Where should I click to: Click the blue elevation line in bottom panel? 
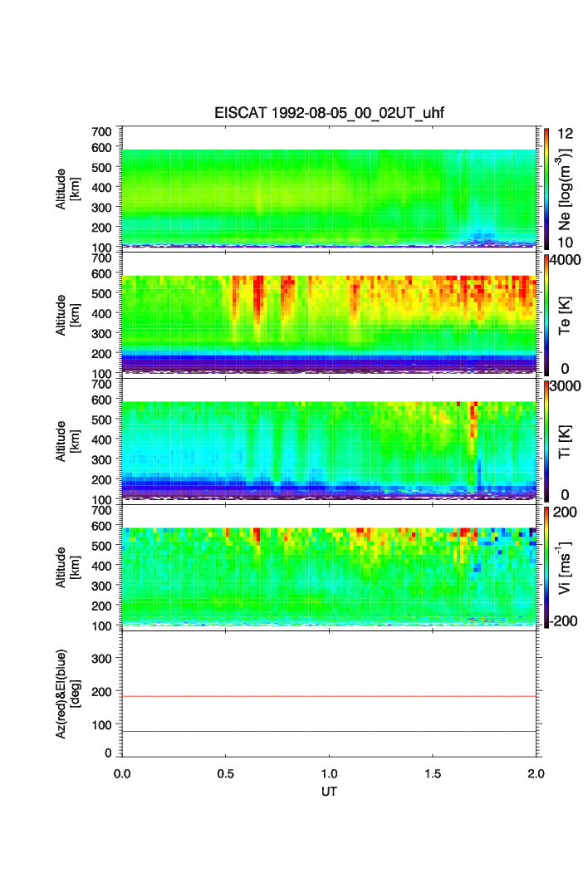click(x=329, y=732)
